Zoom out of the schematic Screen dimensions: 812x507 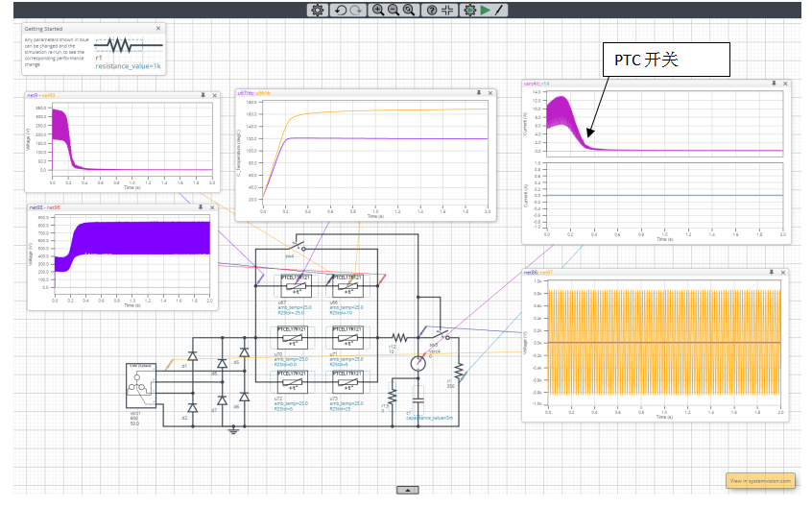tap(394, 10)
